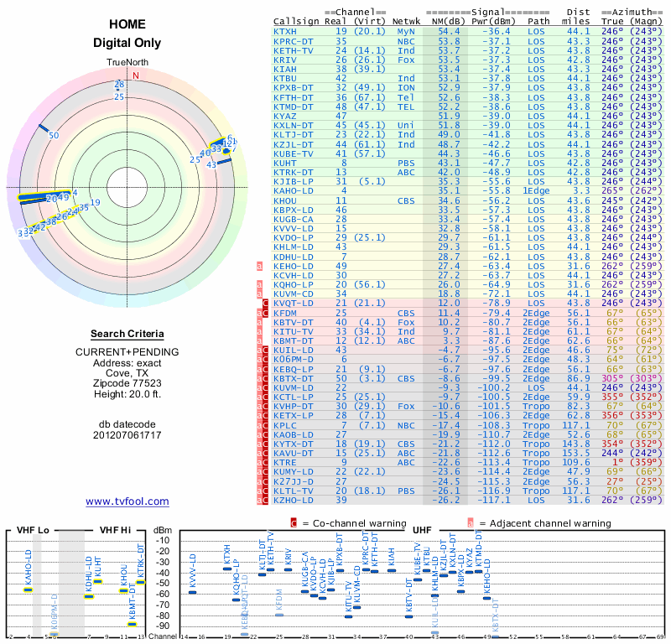Click the Zipcode 77523 line
The image size is (671, 644).
(127, 383)
